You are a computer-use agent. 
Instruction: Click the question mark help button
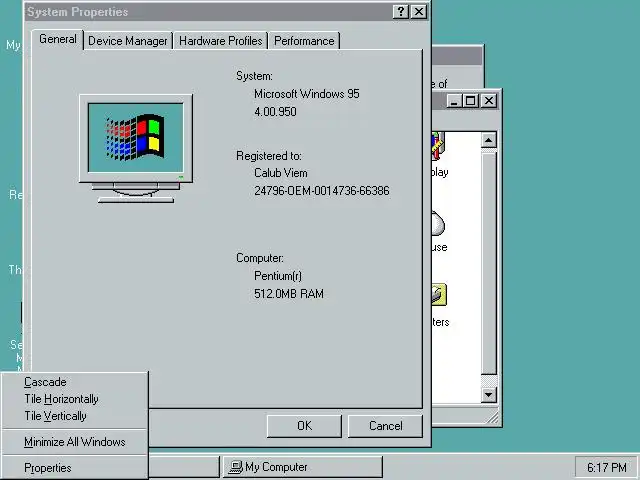click(401, 12)
